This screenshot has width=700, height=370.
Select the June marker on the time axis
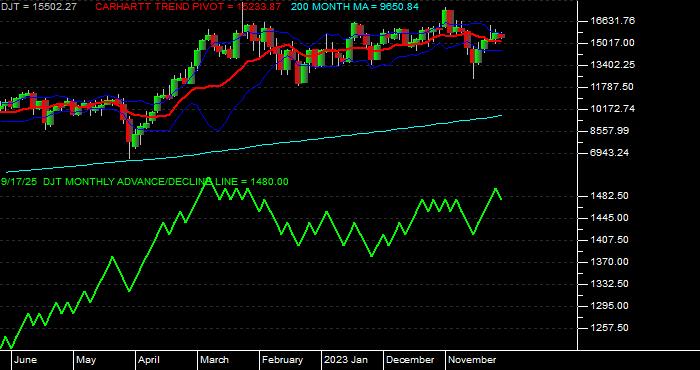(x=25, y=360)
